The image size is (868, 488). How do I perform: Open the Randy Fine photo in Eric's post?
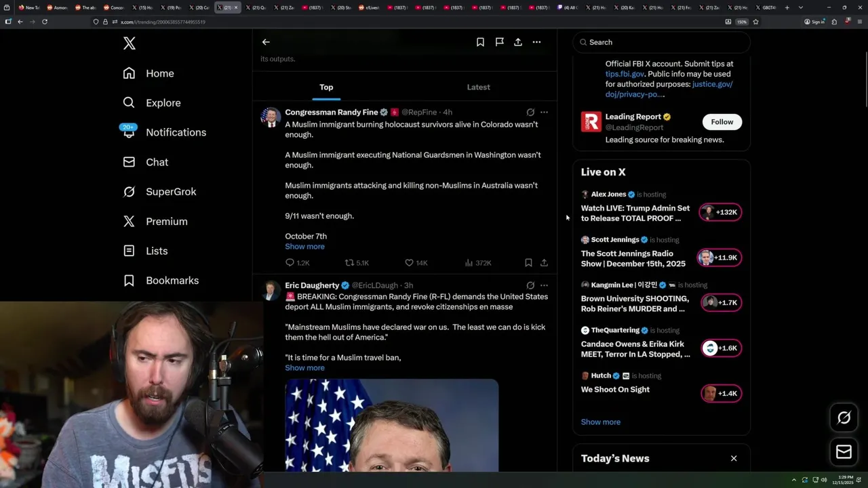pyautogui.click(x=391, y=425)
